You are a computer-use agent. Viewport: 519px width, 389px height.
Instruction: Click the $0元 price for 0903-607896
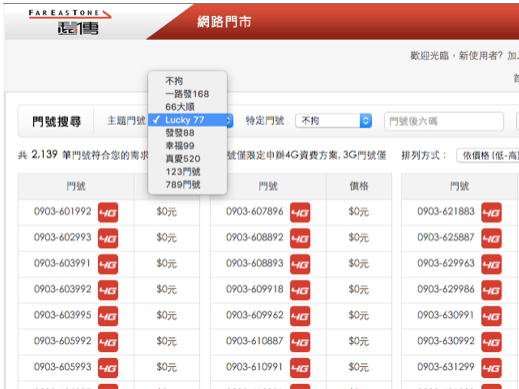point(359,212)
